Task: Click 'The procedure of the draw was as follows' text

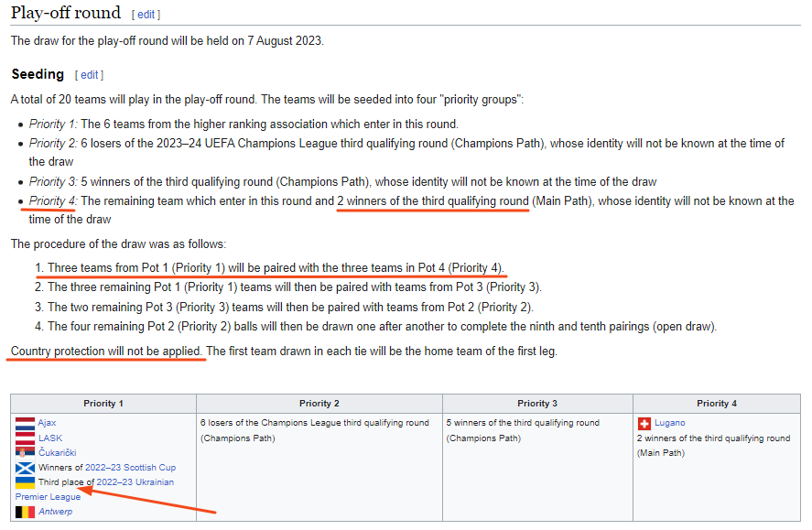Action: (x=119, y=243)
